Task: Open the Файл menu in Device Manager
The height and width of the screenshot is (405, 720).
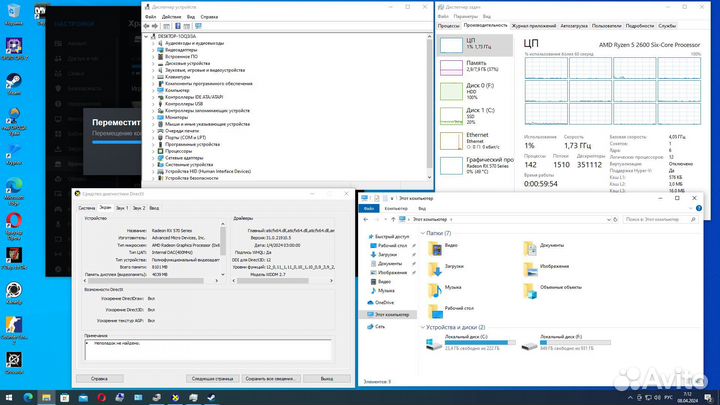Action: click(150, 17)
